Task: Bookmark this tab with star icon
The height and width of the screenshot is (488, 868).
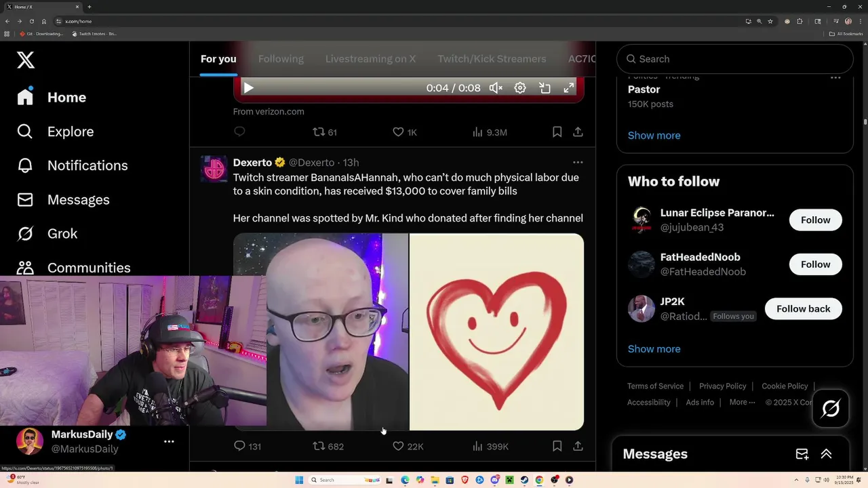Action: [x=770, y=21]
